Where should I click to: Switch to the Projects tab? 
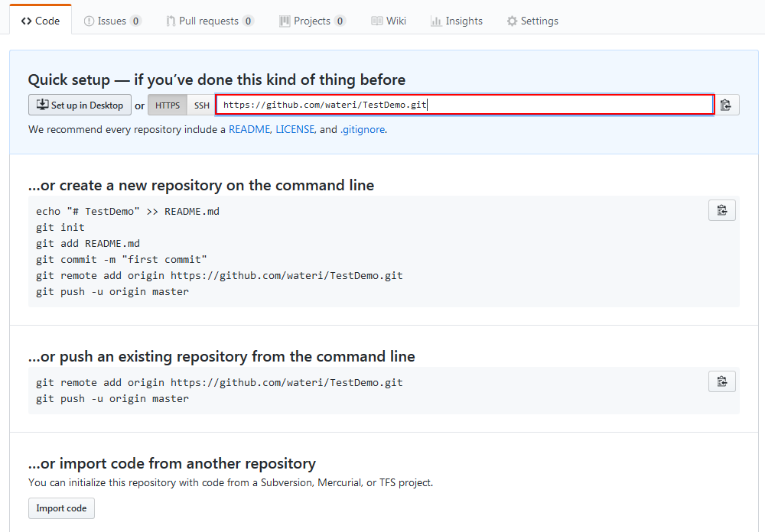tap(312, 21)
